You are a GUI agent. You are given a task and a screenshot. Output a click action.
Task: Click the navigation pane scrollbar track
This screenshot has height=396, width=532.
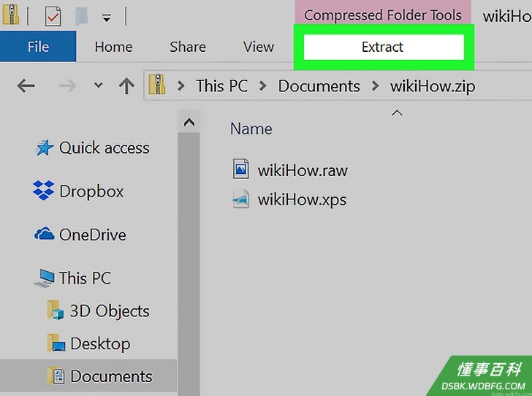coord(189,264)
